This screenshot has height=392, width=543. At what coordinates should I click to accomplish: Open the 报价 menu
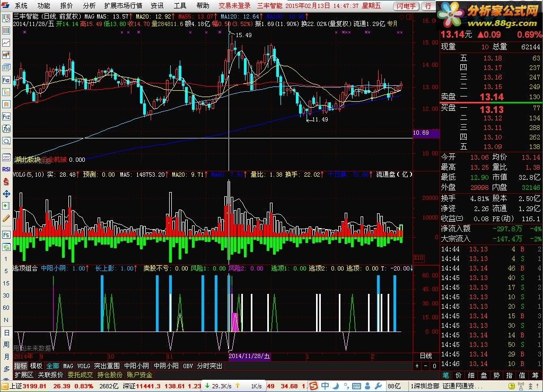[x=66, y=5]
